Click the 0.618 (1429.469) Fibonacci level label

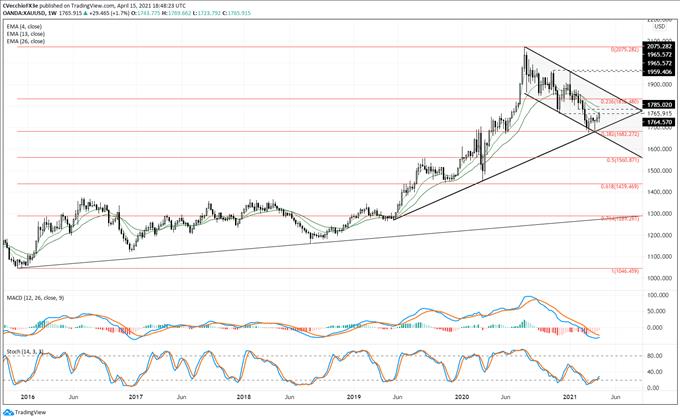click(x=620, y=187)
